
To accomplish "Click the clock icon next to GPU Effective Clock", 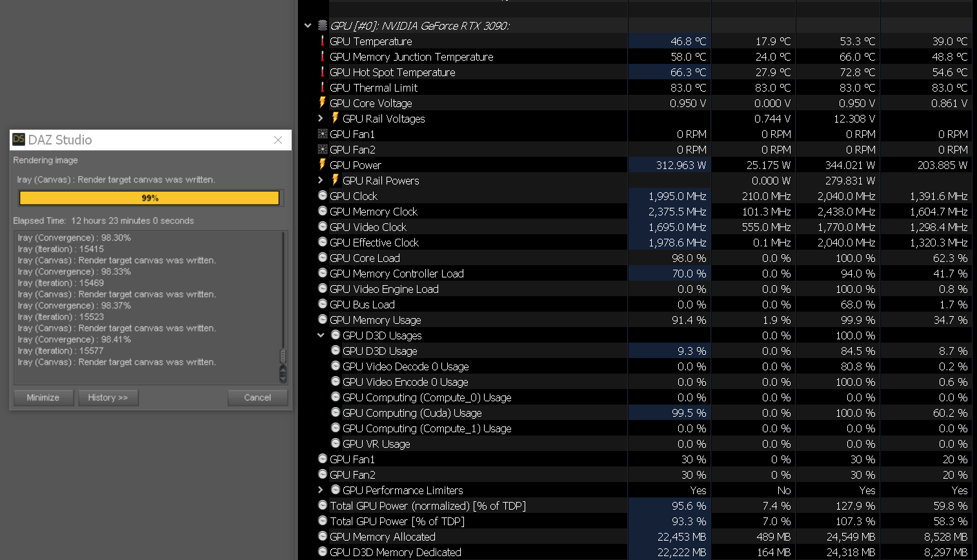I will click(323, 242).
